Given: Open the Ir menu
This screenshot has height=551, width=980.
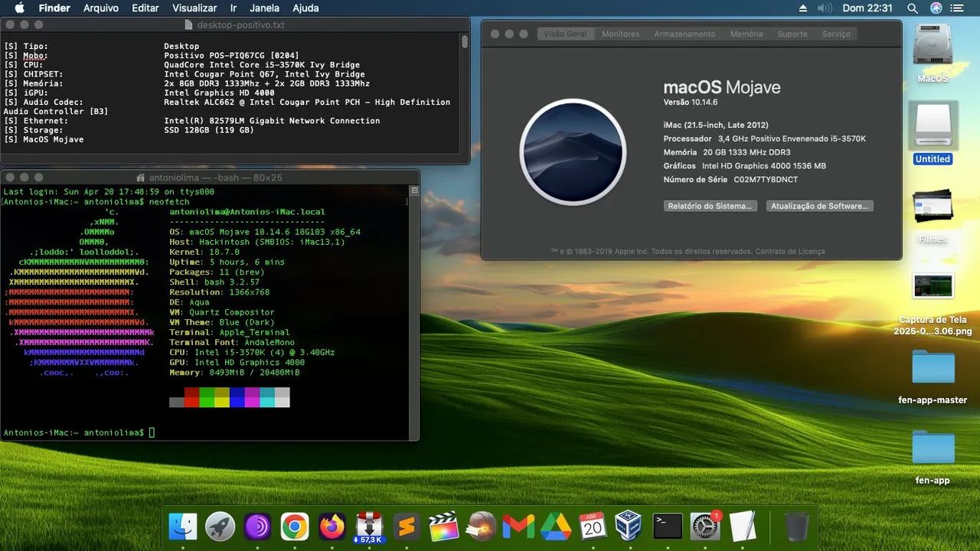Looking at the screenshot, I should point(234,8).
